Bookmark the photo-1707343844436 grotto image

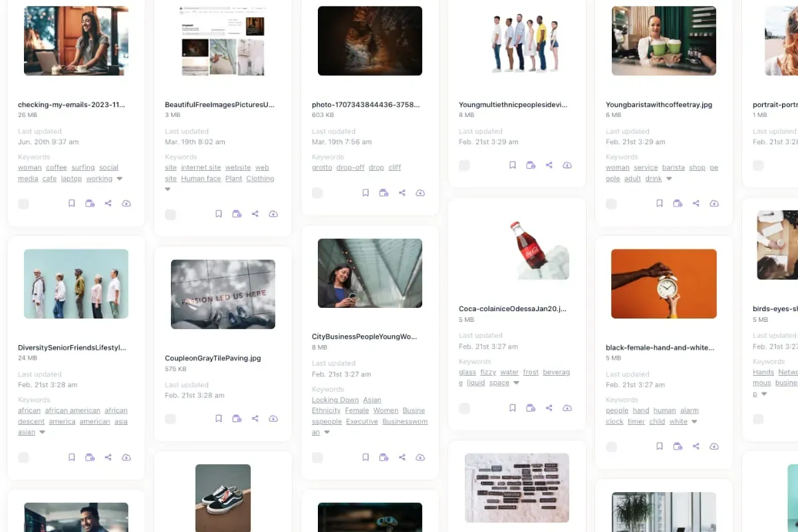click(366, 193)
